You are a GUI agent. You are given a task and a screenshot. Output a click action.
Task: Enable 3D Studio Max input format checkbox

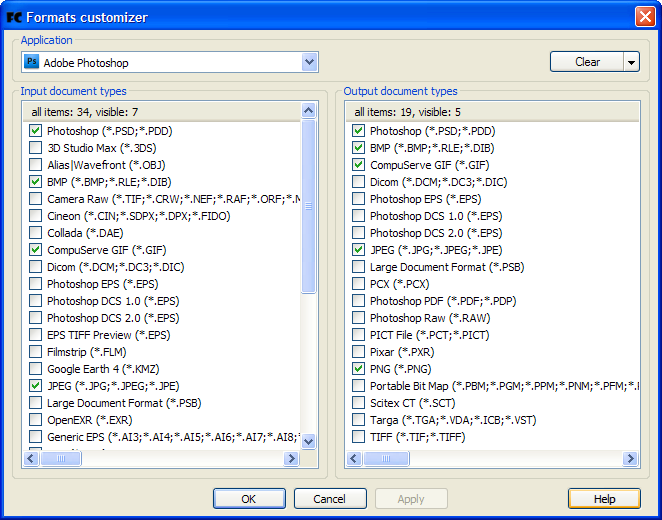click(36, 148)
